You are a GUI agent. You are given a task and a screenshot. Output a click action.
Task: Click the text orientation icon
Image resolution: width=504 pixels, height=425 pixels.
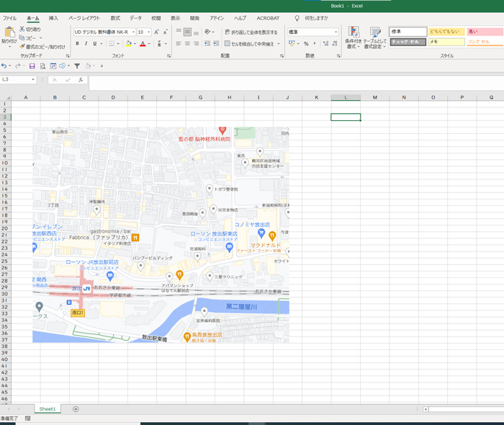pyautogui.click(x=207, y=32)
